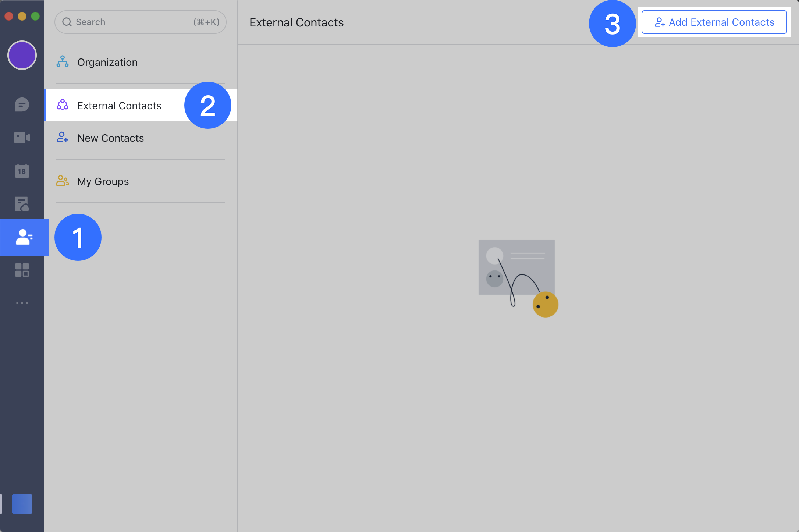Open New Contacts section
This screenshot has height=532, width=799.
(110, 138)
